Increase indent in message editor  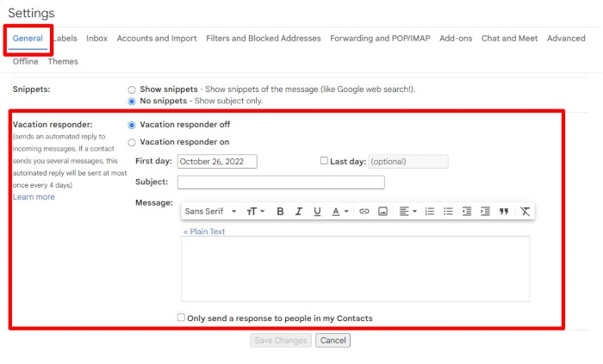click(485, 211)
